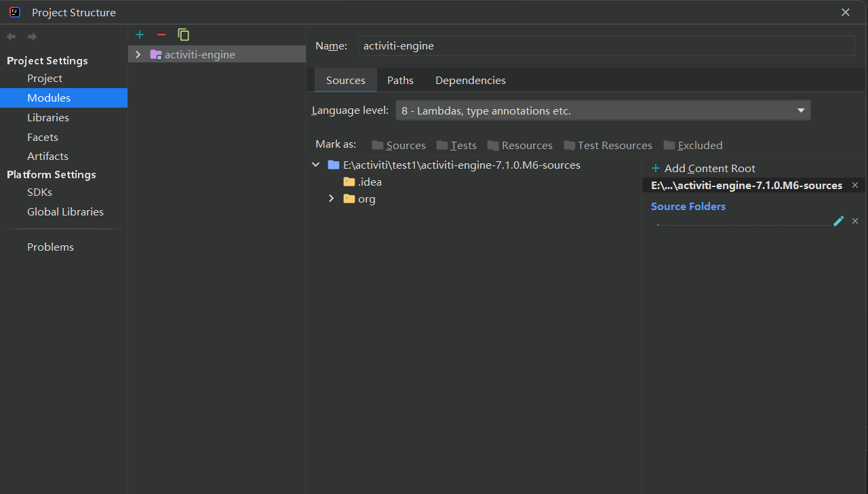The height and width of the screenshot is (494, 868).
Task: Switch to the Dependencies tab
Action: [x=470, y=80]
